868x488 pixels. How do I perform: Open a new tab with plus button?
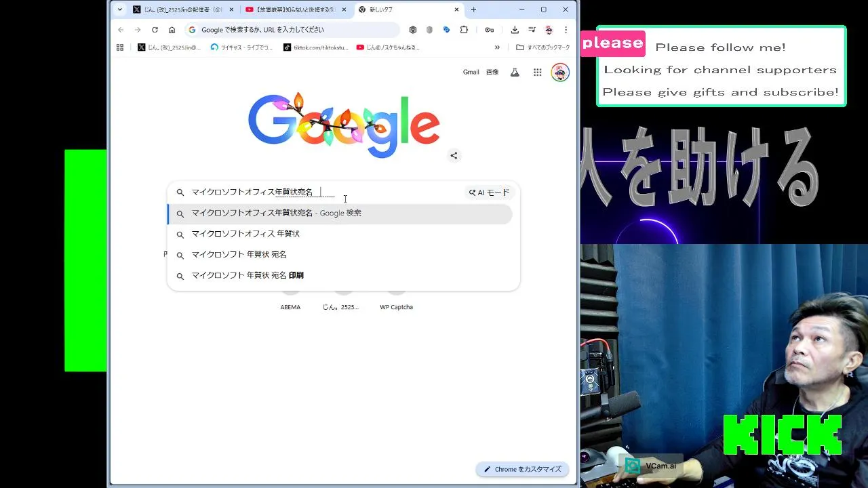473,9
